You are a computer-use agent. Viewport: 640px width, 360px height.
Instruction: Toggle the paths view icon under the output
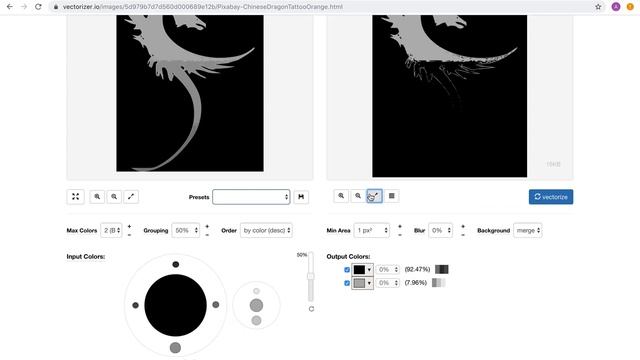[x=374, y=196]
